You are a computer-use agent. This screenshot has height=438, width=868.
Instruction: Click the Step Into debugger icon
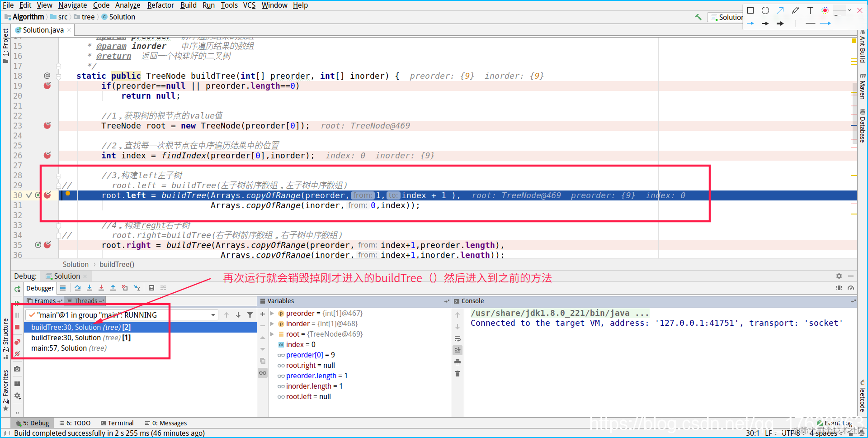tap(90, 288)
